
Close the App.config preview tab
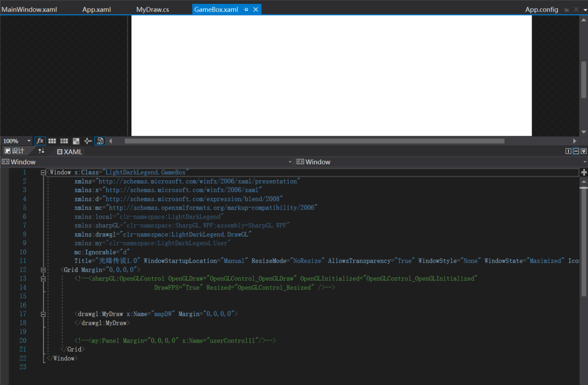[576, 10]
